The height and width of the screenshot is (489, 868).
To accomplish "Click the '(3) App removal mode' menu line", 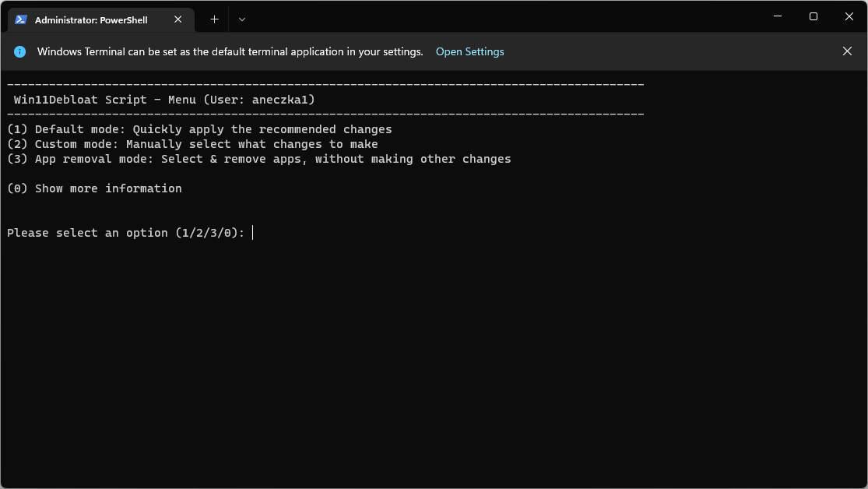I will 259,159.
